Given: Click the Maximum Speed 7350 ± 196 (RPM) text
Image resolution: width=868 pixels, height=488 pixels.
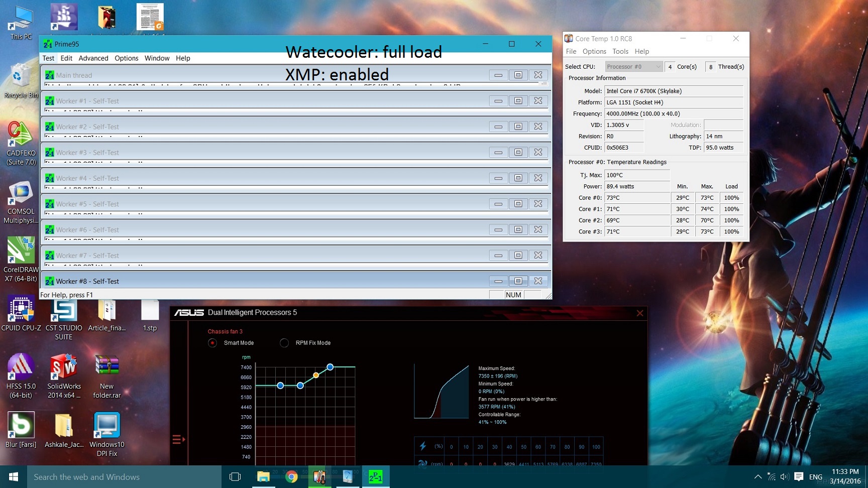Looking at the screenshot, I should tap(498, 376).
